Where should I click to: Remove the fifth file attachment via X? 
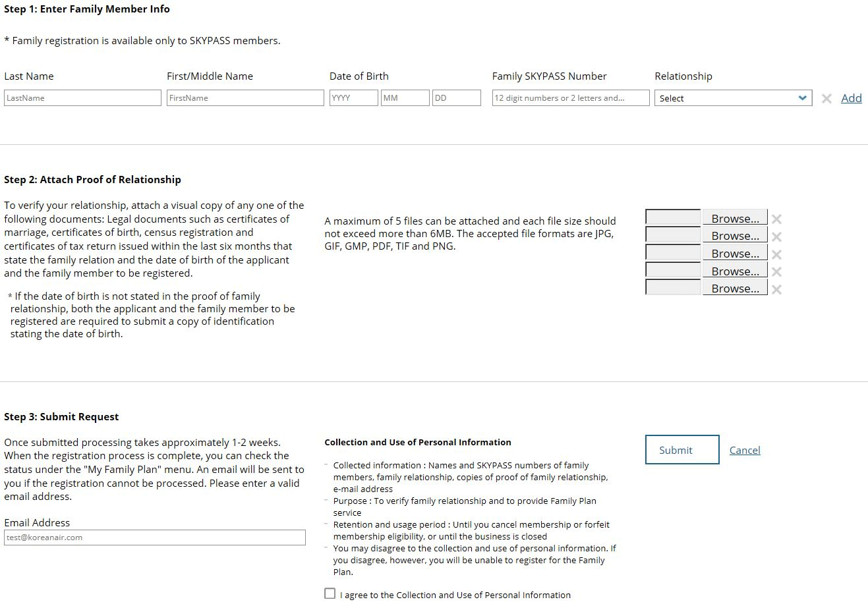pyautogui.click(x=776, y=289)
